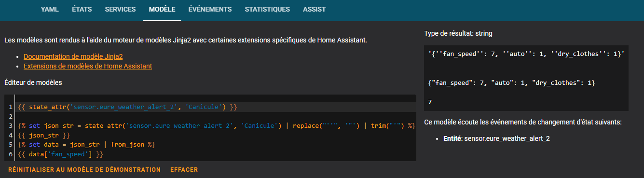Viewport: 644px width, 178px height.
Task: Click the EFFACER button
Action: [184, 170]
